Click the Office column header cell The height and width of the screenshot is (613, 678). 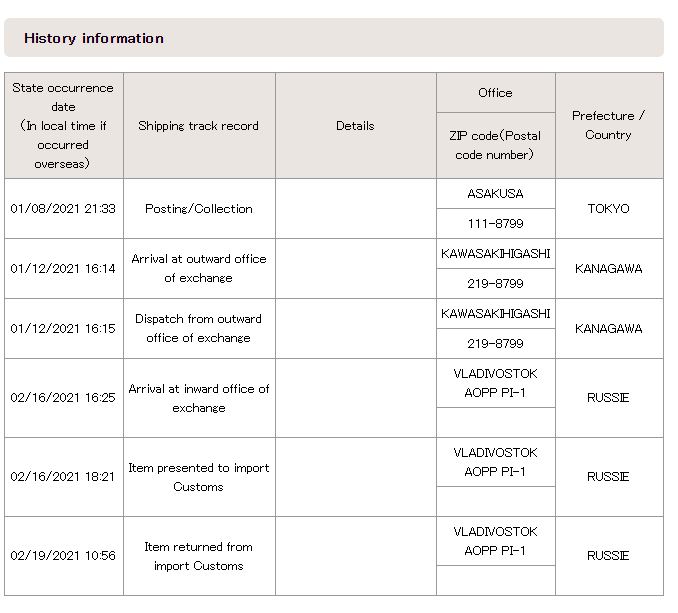[x=496, y=93]
